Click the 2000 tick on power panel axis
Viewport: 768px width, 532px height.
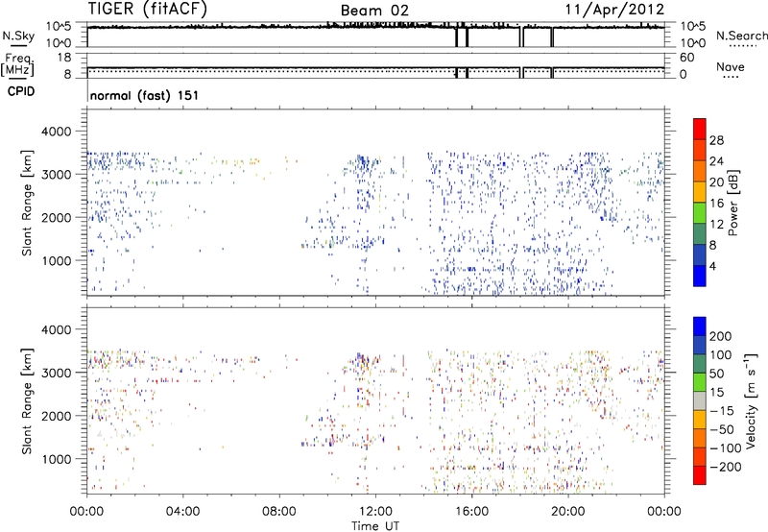(x=56, y=217)
